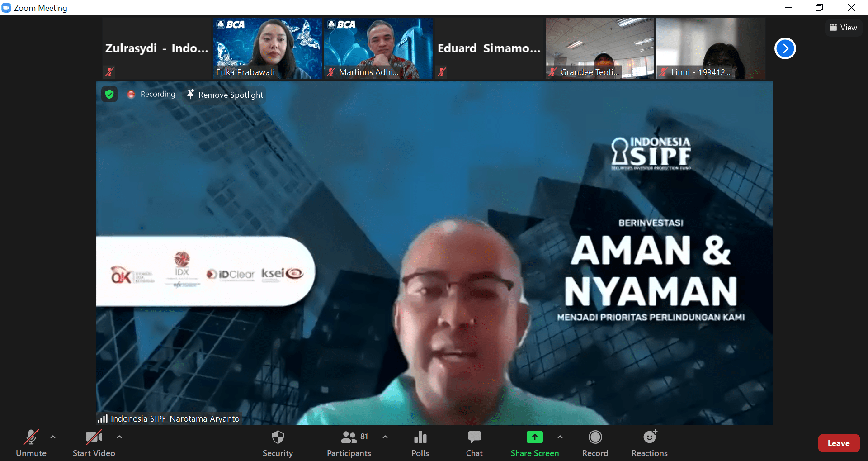Viewport: 868px width, 461px height.
Task: Unmute the microphone
Action: click(x=31, y=443)
